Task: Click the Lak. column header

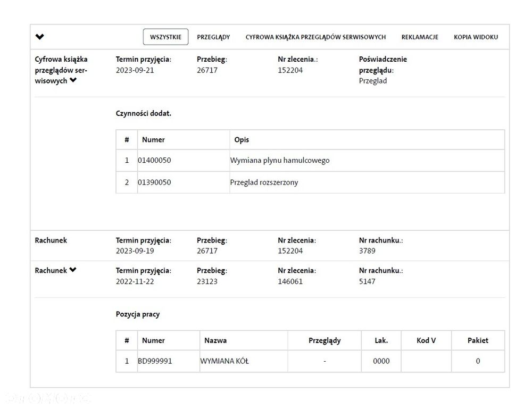Action: tap(381, 340)
